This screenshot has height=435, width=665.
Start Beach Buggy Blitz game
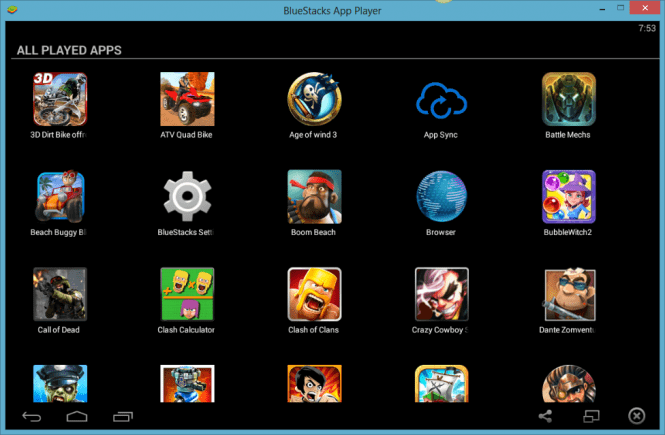60,197
